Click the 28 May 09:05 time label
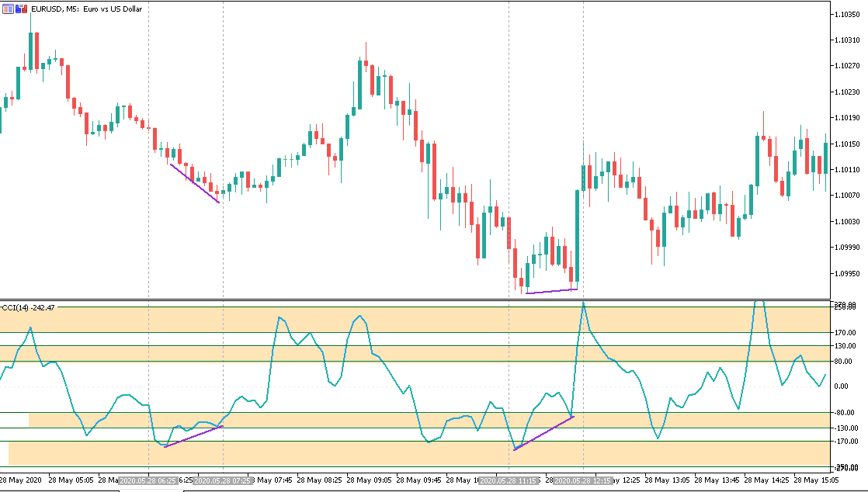This screenshot has width=868, height=492. click(370, 480)
